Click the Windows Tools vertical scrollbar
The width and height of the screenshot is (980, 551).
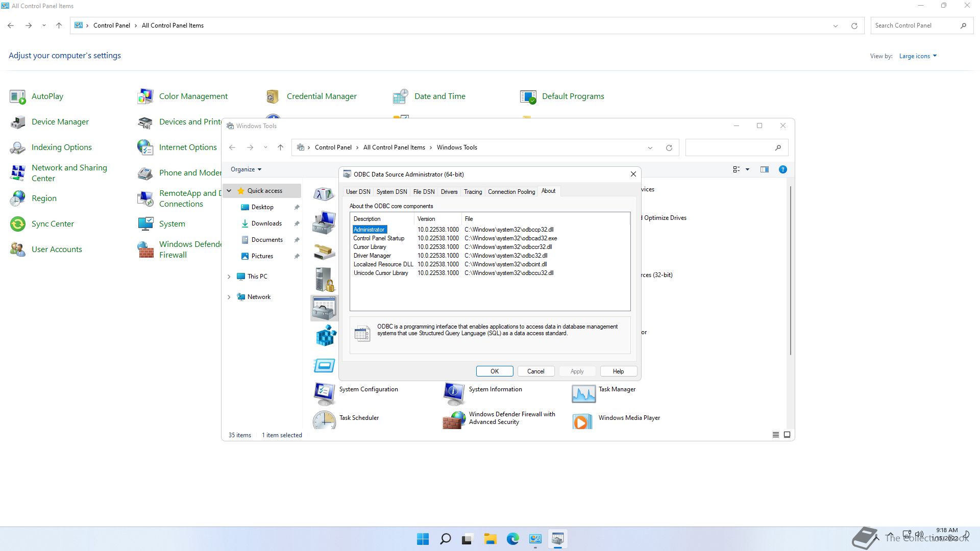(791, 270)
